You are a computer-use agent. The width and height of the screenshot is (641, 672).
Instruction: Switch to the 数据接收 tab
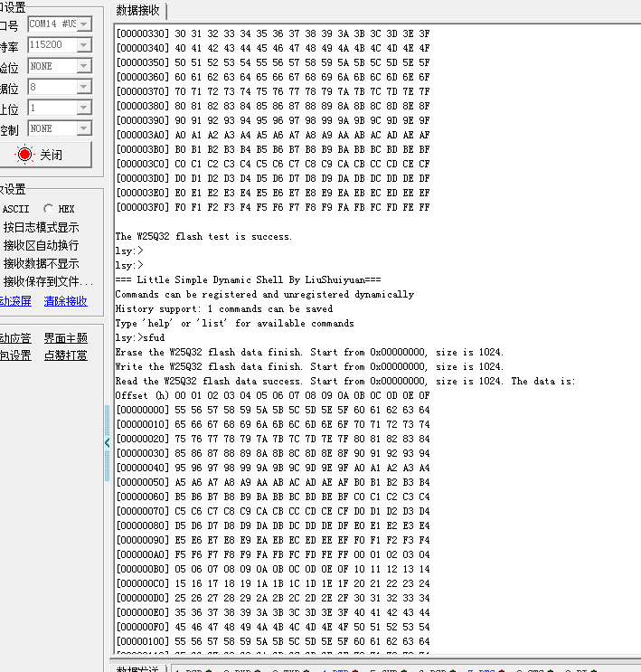click(138, 10)
